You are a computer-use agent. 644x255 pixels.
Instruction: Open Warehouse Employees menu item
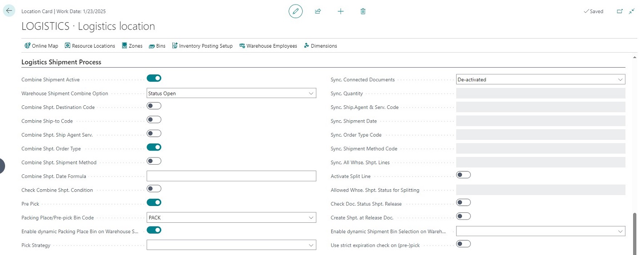pyautogui.click(x=268, y=46)
